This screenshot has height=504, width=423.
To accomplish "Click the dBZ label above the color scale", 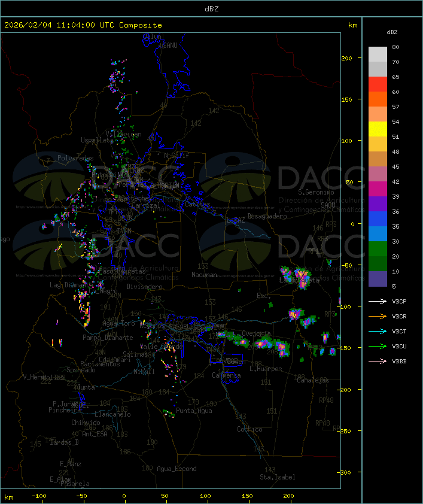I will click(392, 32).
